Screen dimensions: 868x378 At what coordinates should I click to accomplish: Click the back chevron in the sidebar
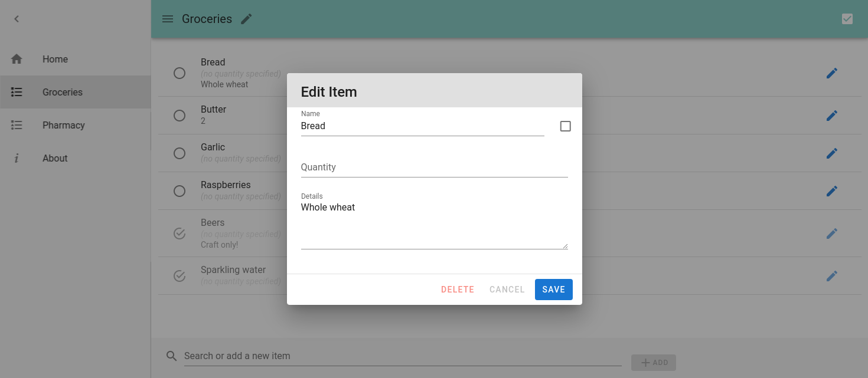17,19
